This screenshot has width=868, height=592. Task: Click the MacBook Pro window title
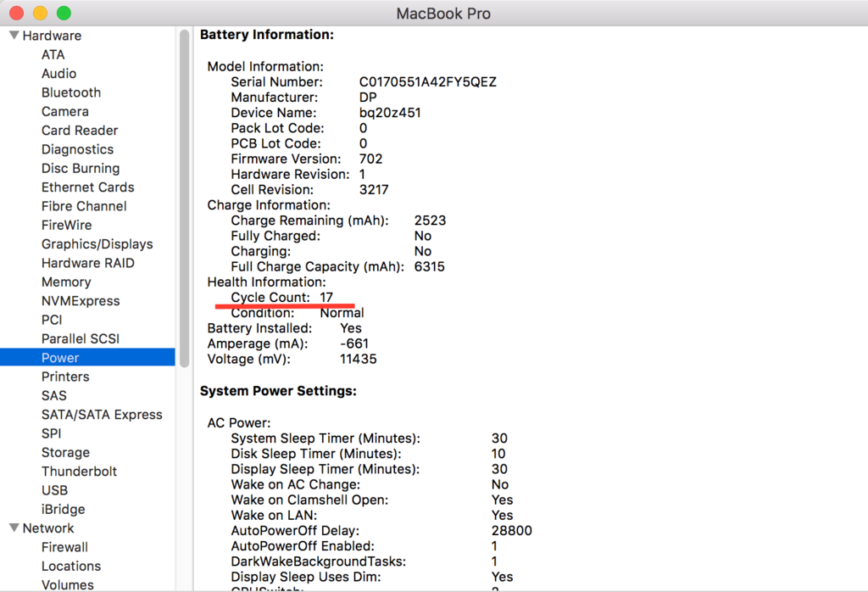point(443,14)
